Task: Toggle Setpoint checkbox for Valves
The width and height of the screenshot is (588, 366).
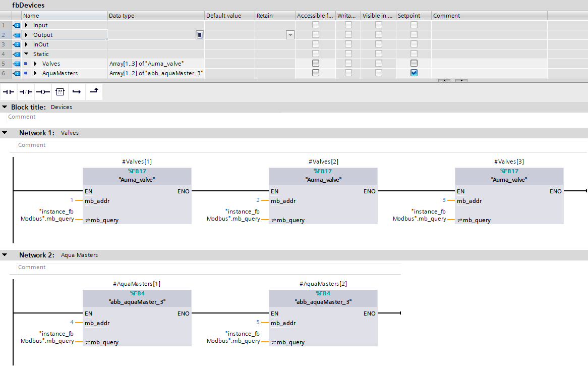Action: click(414, 63)
